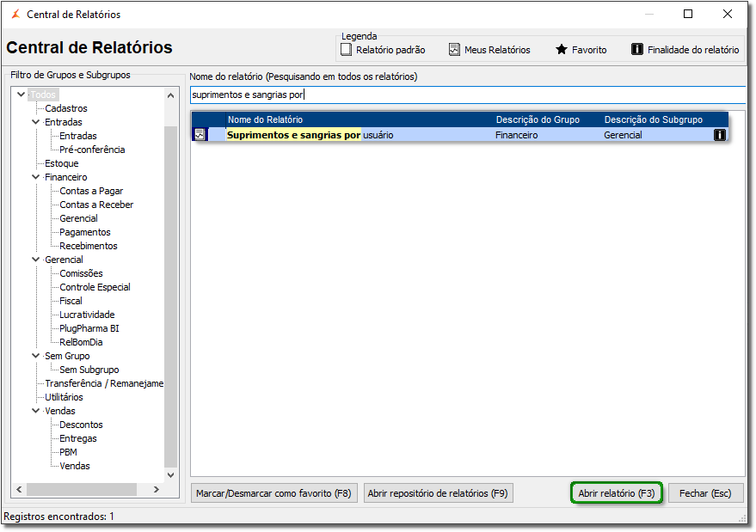Click Abrir repositório de relatórios (F9)
The image size is (756, 532).
[438, 493]
